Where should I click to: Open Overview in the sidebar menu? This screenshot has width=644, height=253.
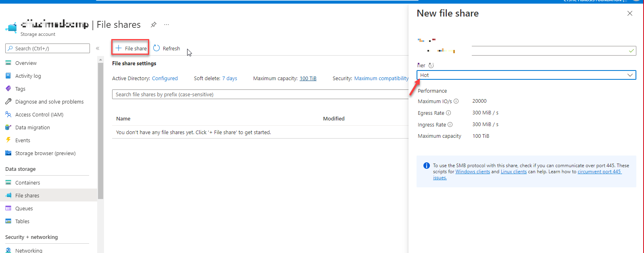pyautogui.click(x=26, y=63)
